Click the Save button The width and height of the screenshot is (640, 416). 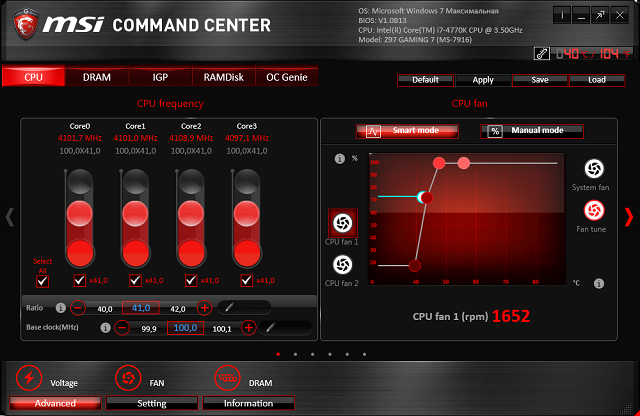click(540, 80)
